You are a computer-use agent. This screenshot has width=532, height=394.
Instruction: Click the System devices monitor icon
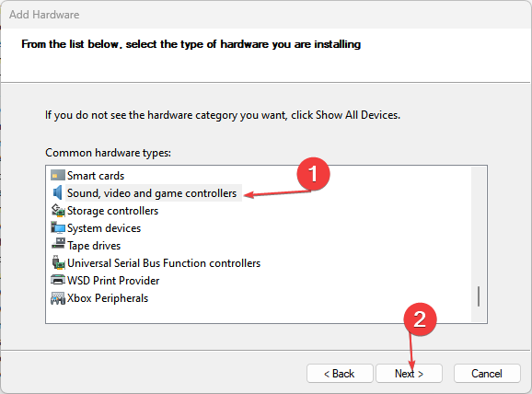[58, 227]
